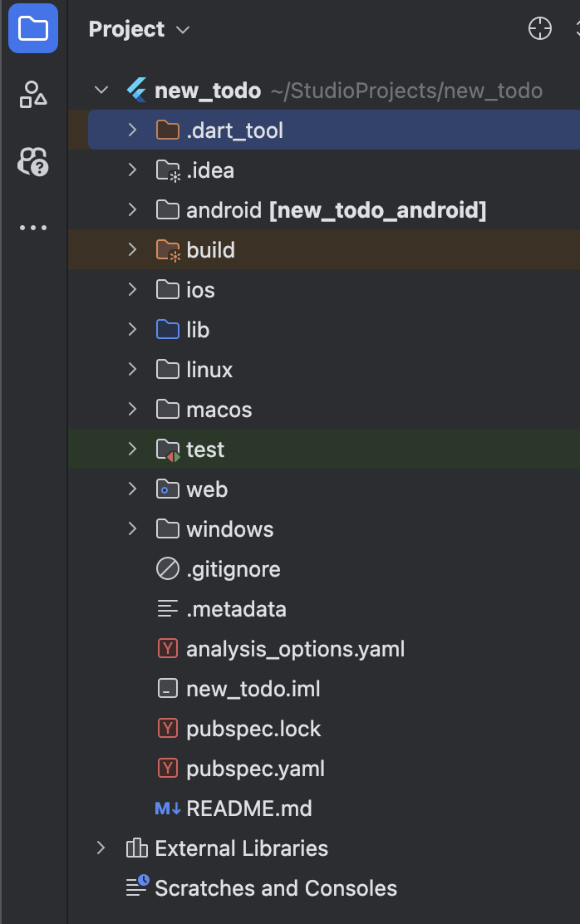This screenshot has height=924, width=580.
Task: Click the pubspec.yaml YAML icon
Action: (x=167, y=769)
